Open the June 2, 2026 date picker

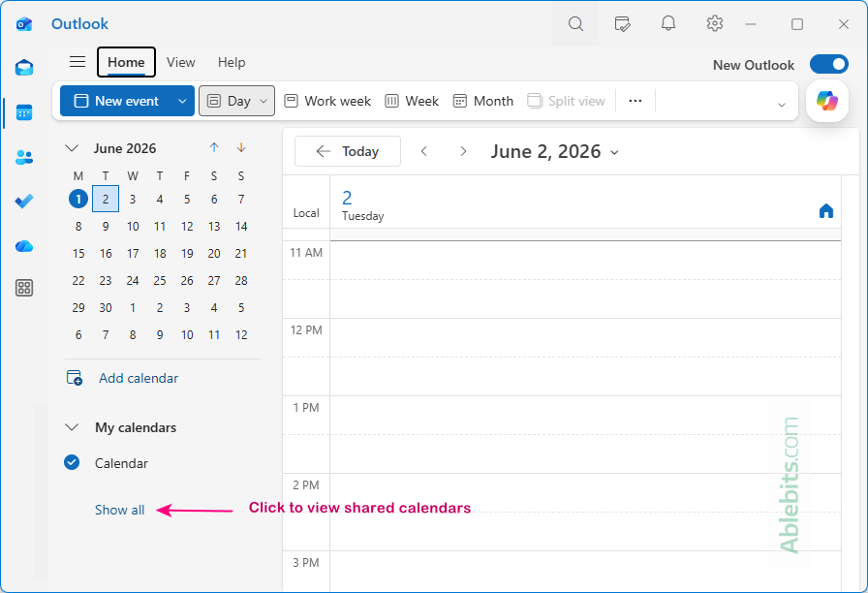[554, 151]
